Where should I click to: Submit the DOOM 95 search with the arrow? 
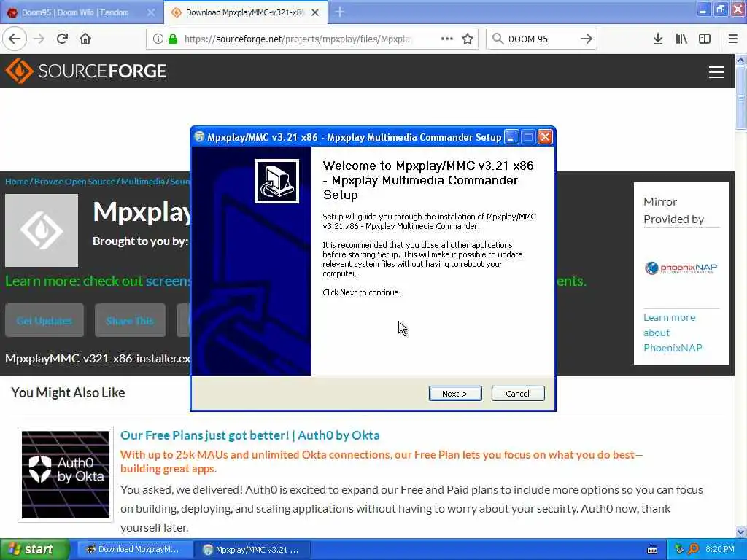tap(587, 39)
